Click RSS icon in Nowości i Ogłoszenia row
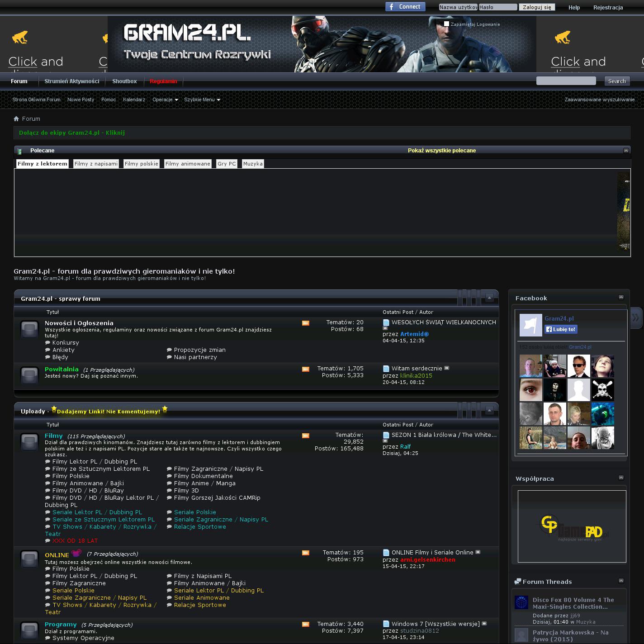The width and height of the screenshot is (644, 644). (x=306, y=323)
